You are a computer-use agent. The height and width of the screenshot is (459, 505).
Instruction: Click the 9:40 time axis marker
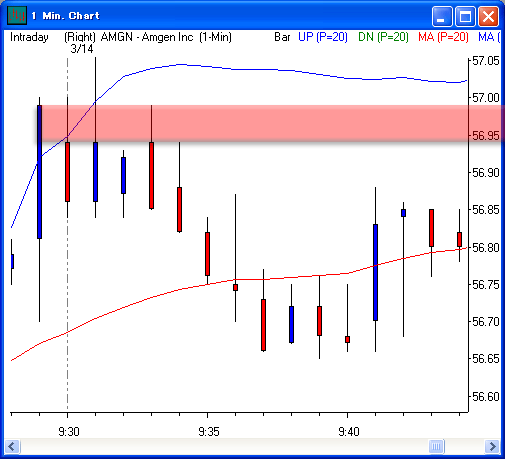(x=349, y=432)
